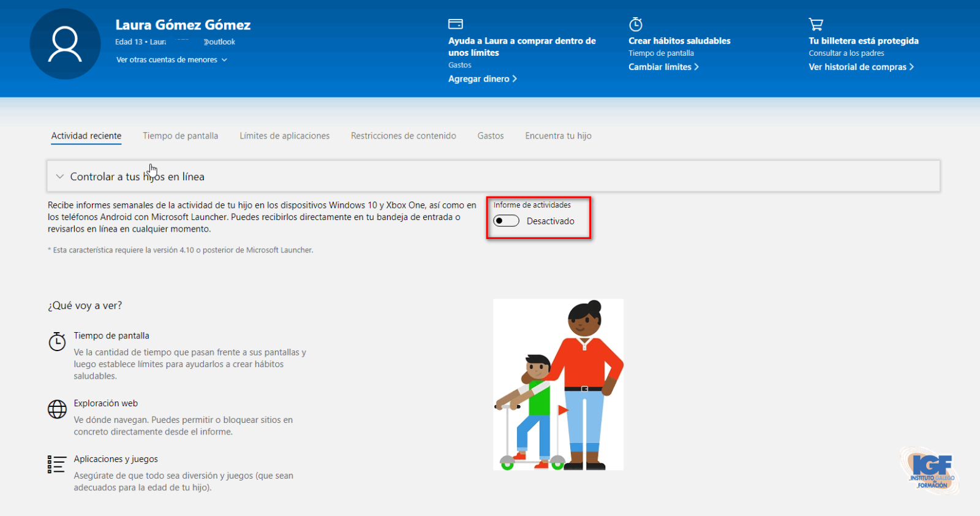Click the Cambiar límites link
This screenshot has height=516, width=980.
click(x=663, y=67)
